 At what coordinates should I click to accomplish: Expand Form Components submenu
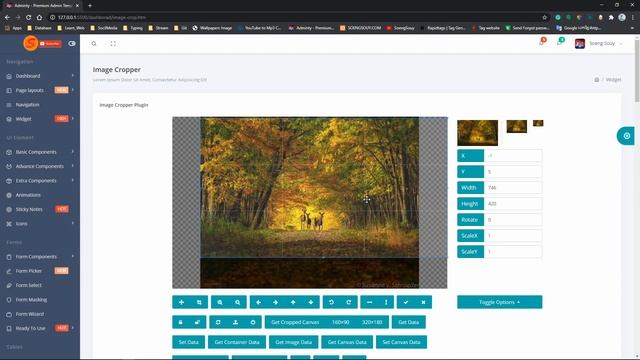[40, 256]
